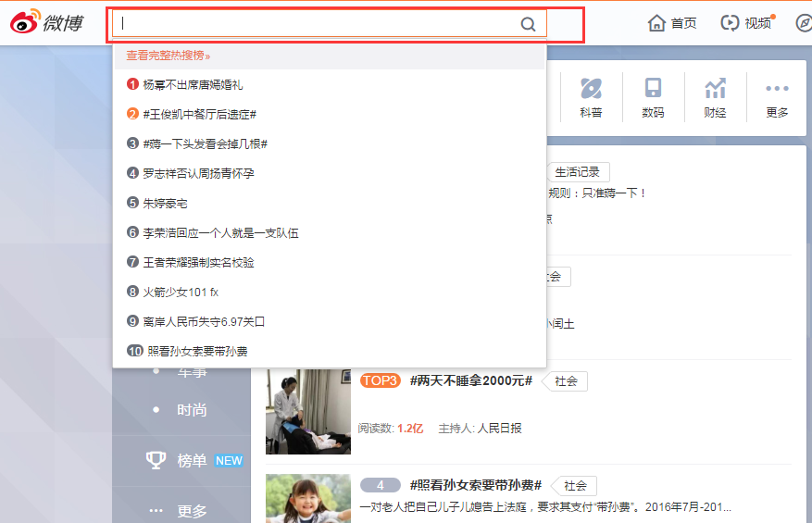This screenshot has height=523, width=812.
Task: Click the magnifier search icon
Action: [x=528, y=24]
